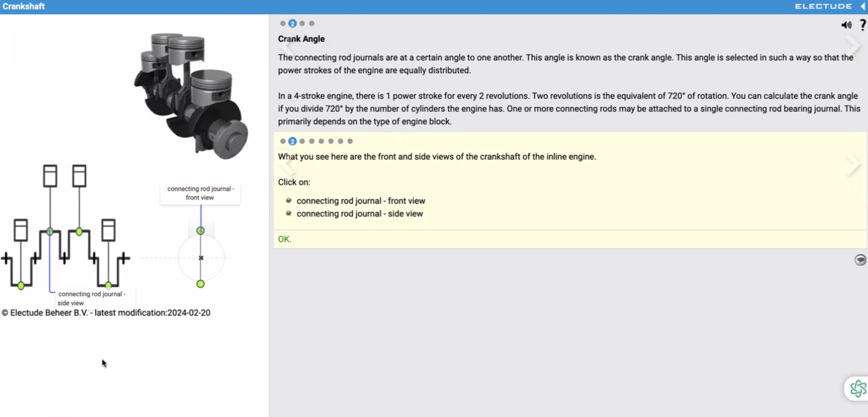The width and height of the screenshot is (868, 417).
Task: Jump to the last dot in the top page indicator
Action: 312,24
